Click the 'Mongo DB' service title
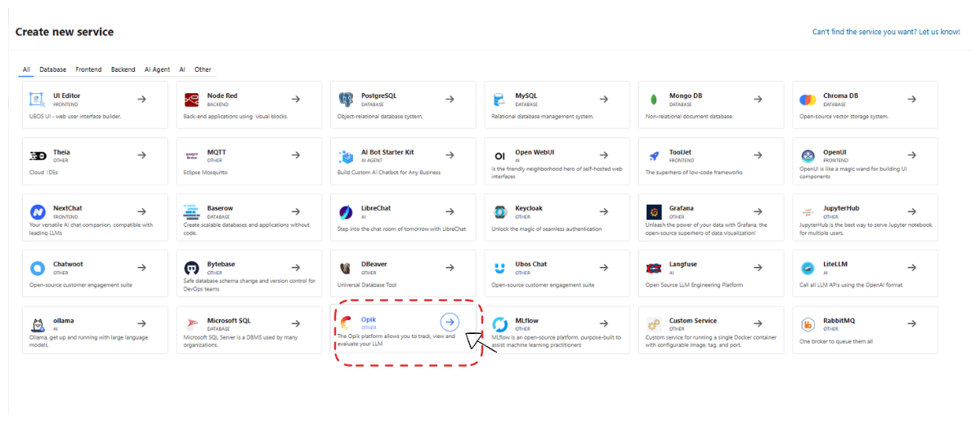The image size is (980, 423). pyautogui.click(x=684, y=96)
